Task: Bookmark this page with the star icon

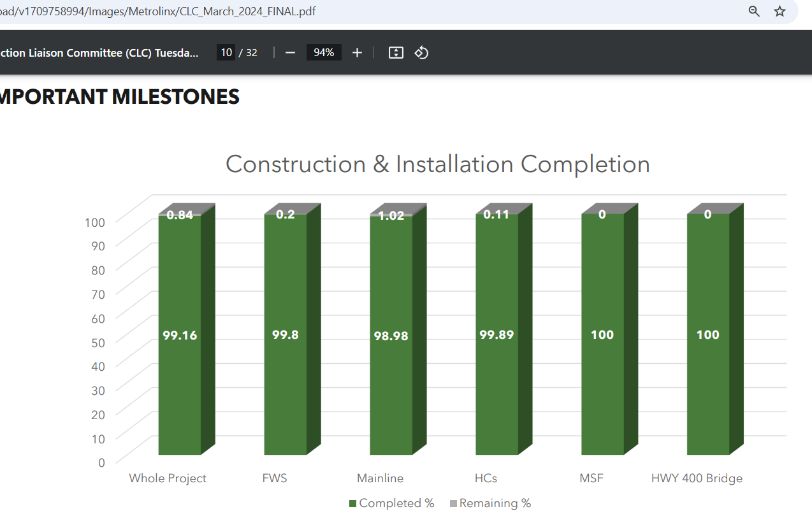Action: pyautogui.click(x=779, y=11)
